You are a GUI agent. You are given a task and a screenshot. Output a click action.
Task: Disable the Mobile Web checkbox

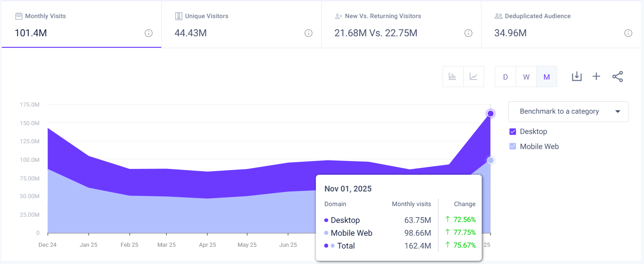(512, 146)
